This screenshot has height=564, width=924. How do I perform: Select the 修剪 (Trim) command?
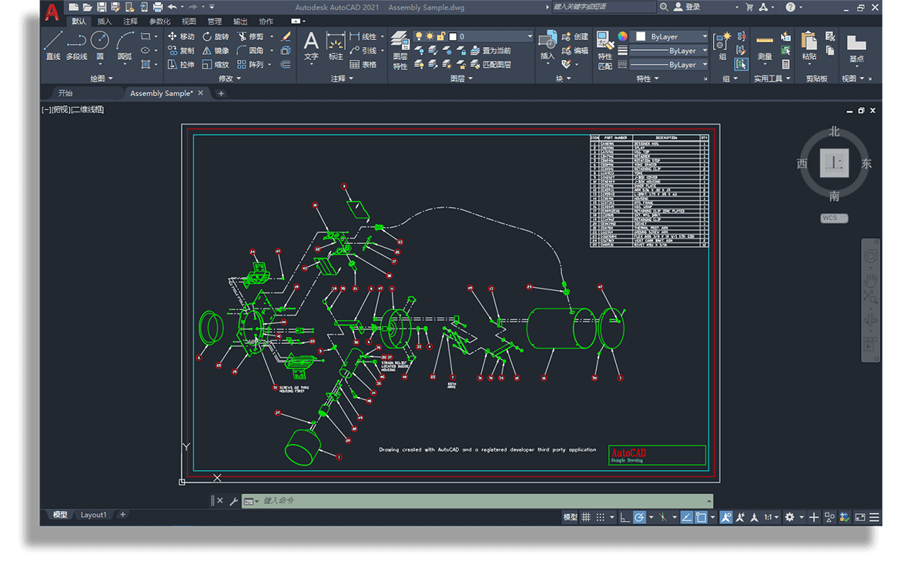251,36
